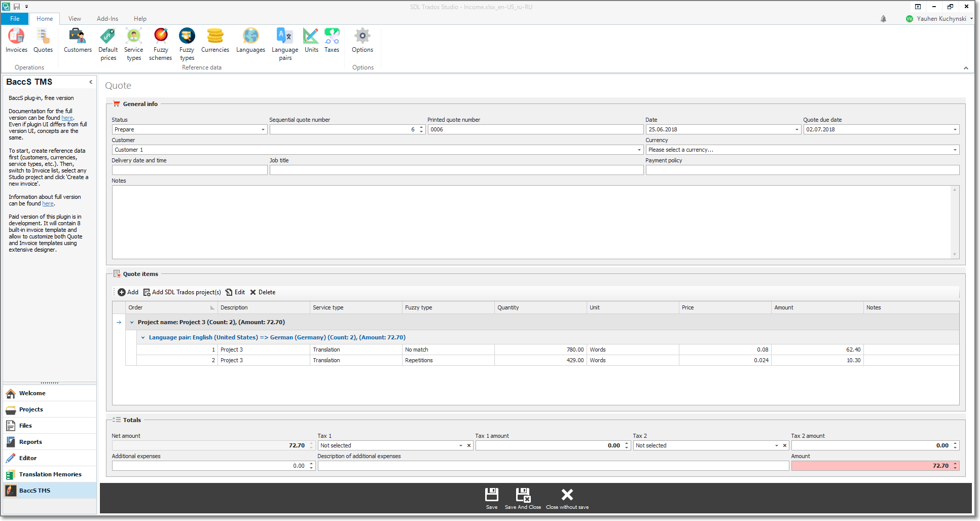Image resolution: width=980 pixels, height=521 pixels.
Task: Click full version info 'here' link
Action: pos(48,204)
